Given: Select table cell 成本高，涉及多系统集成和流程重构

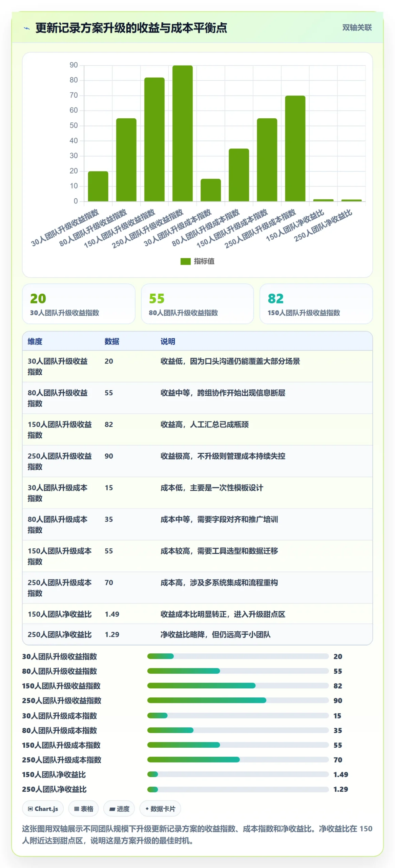Looking at the screenshot, I should 219,583.
